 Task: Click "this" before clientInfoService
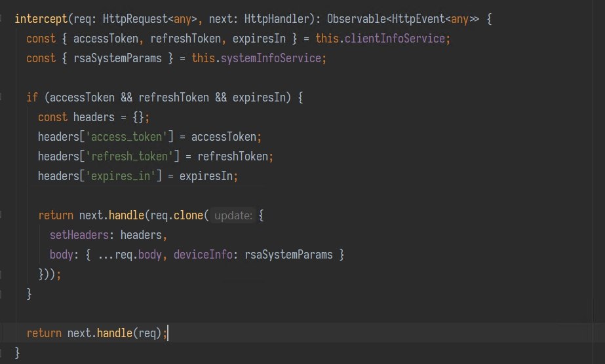tap(327, 39)
